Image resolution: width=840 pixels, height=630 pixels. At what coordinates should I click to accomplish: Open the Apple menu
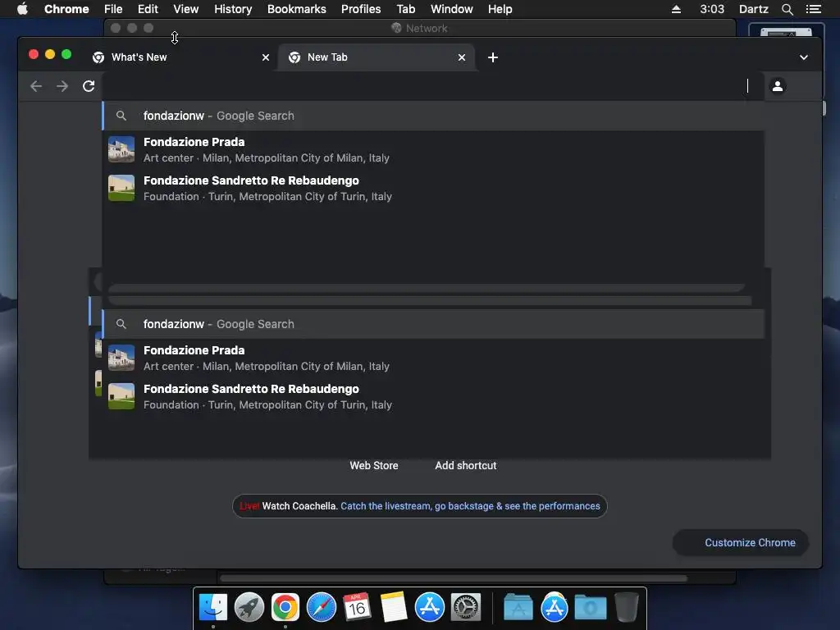(22, 9)
